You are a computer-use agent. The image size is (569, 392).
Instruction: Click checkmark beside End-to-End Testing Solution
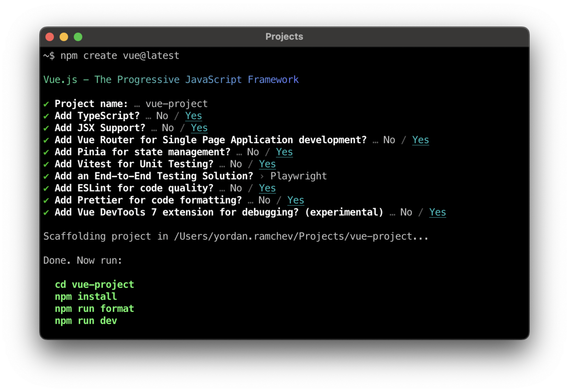[x=46, y=176]
